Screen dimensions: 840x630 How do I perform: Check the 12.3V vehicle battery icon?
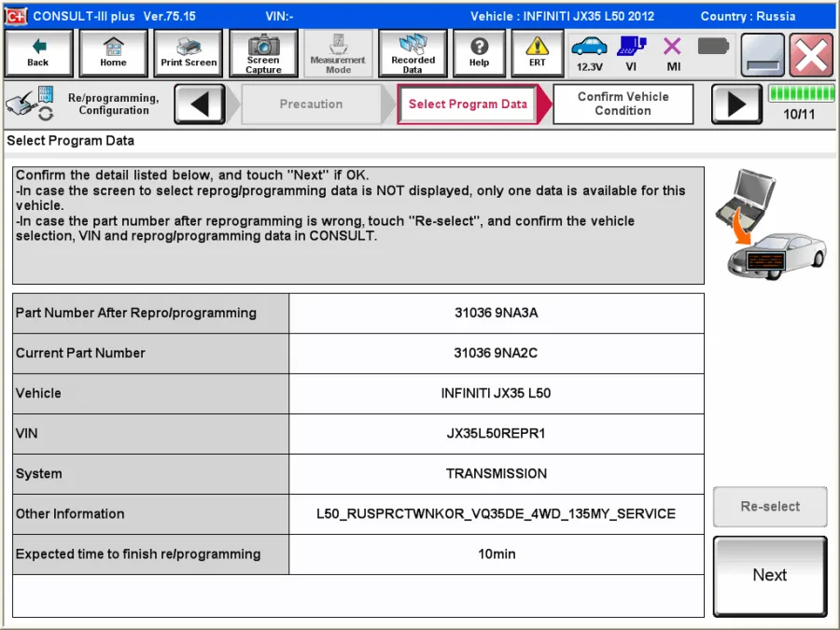pos(589,53)
